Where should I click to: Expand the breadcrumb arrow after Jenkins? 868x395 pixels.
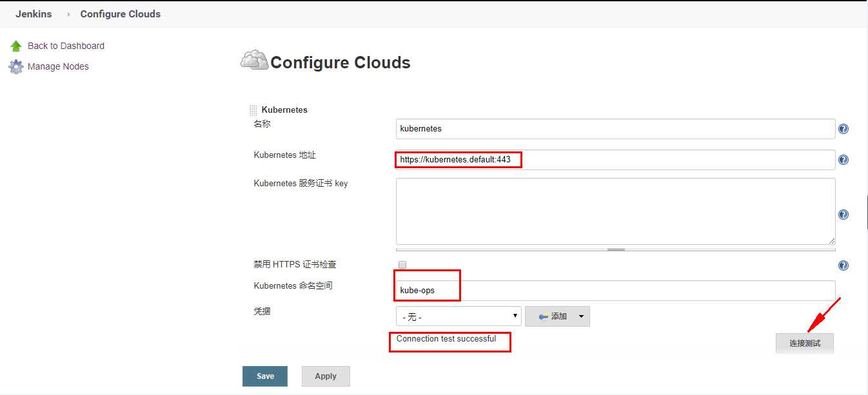click(68, 14)
